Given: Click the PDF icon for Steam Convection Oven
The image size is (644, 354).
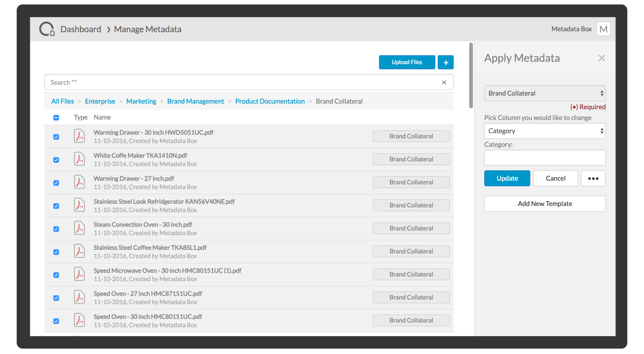Looking at the screenshot, I should pyautogui.click(x=79, y=228).
